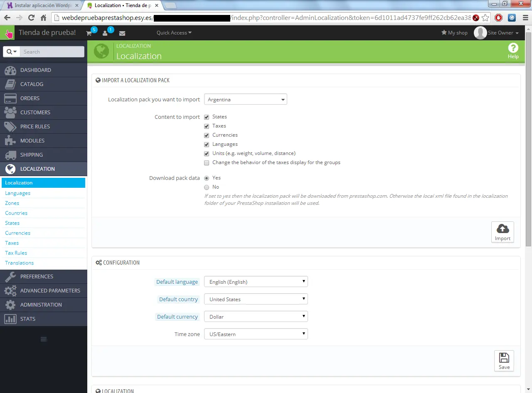Viewport: 532px width, 393px height.
Task: Open the new customers notification icon
Action: (105, 33)
